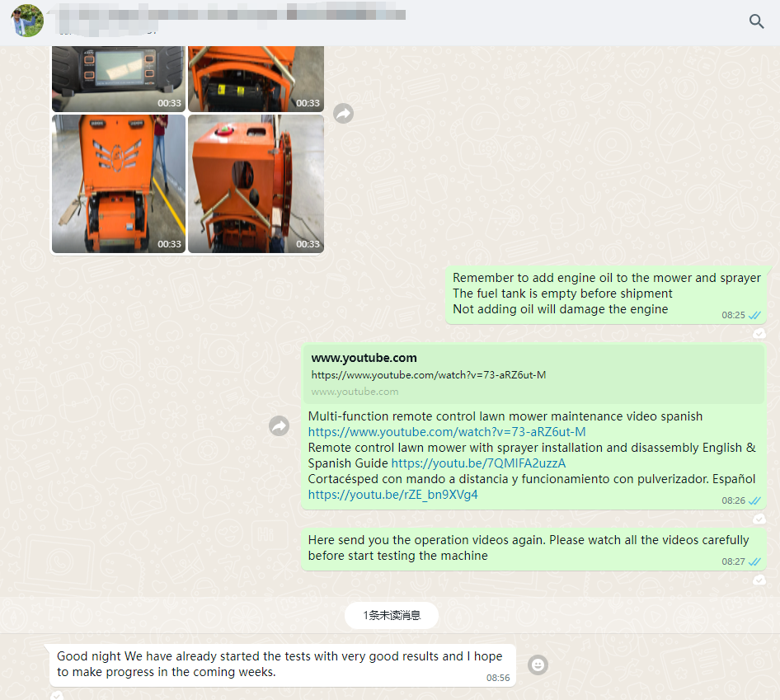Image resolution: width=780 pixels, height=700 pixels.
Task: Click the search icon in the chat header
Action: [x=756, y=21]
